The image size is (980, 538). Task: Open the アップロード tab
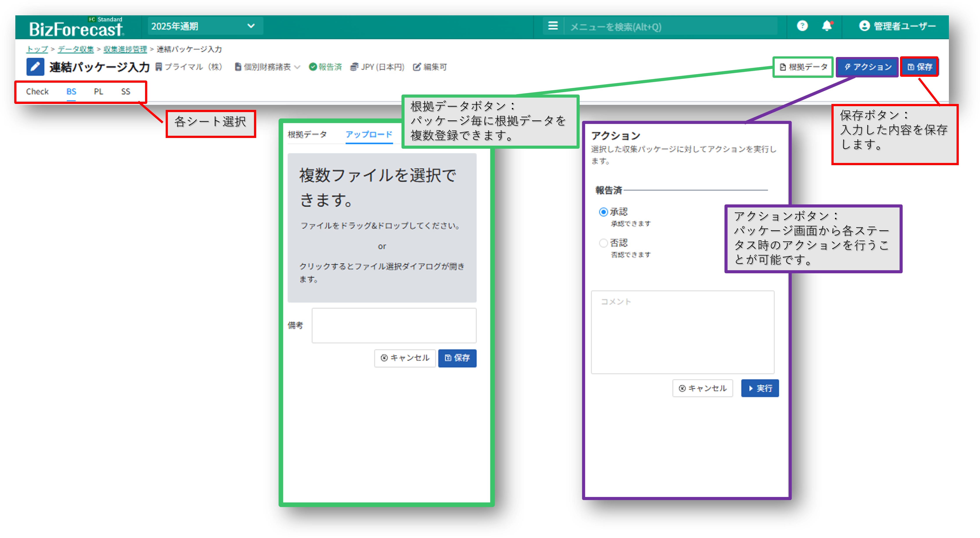(x=369, y=134)
